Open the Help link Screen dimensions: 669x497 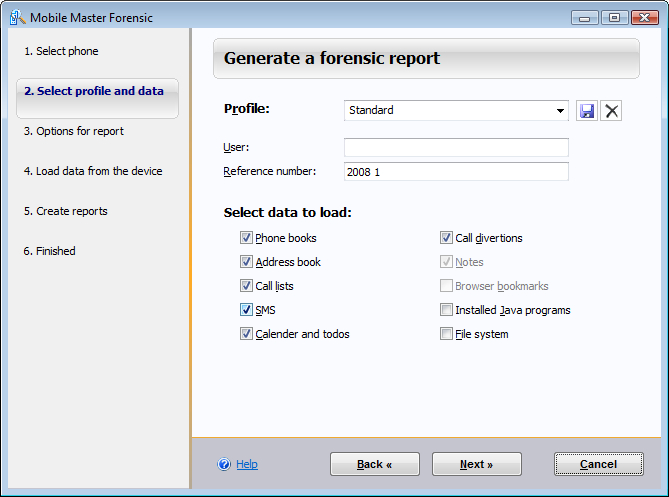click(x=247, y=464)
